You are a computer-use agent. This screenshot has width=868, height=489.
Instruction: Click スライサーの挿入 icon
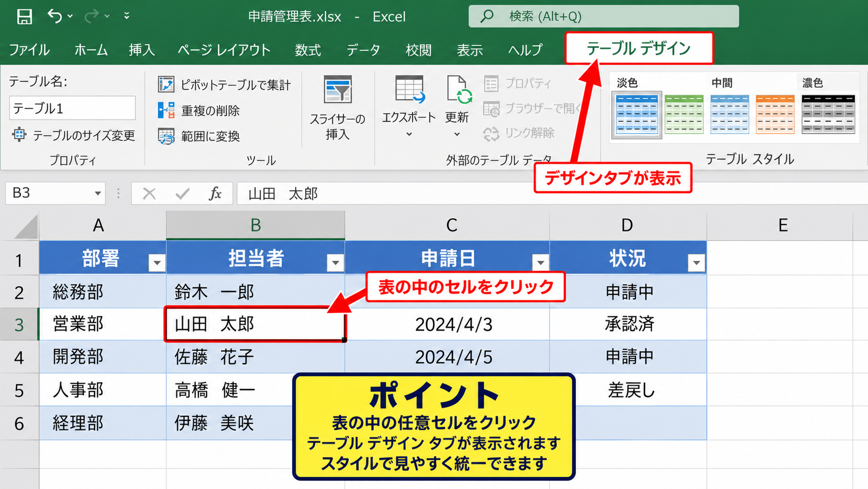point(337,89)
